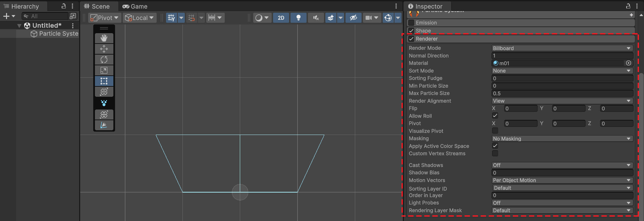644x221 pixels.
Task: Select the Hand view tool
Action: pyautogui.click(x=104, y=38)
